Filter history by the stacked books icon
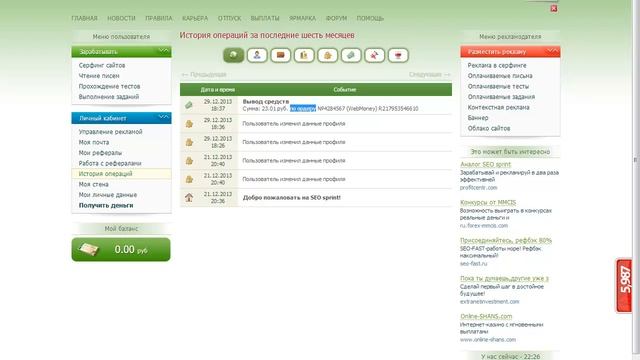The image size is (640, 360). (304, 55)
